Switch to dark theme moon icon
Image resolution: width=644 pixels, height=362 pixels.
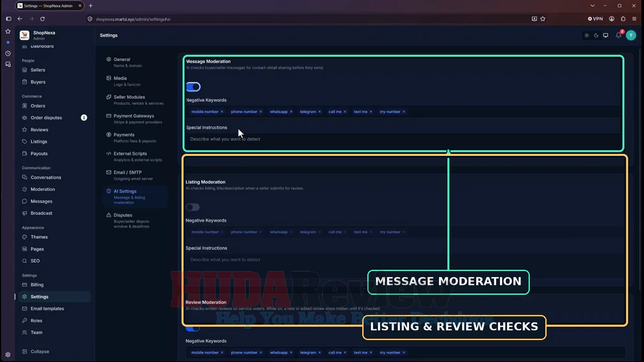pyautogui.click(x=596, y=35)
